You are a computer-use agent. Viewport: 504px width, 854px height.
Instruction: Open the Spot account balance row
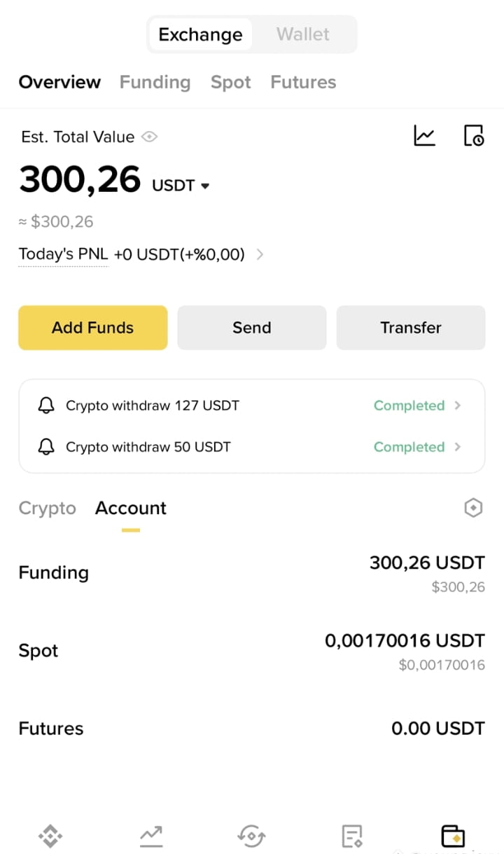click(x=251, y=652)
